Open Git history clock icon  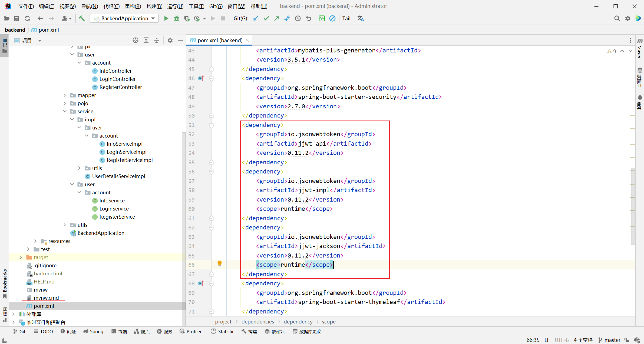coord(298,18)
